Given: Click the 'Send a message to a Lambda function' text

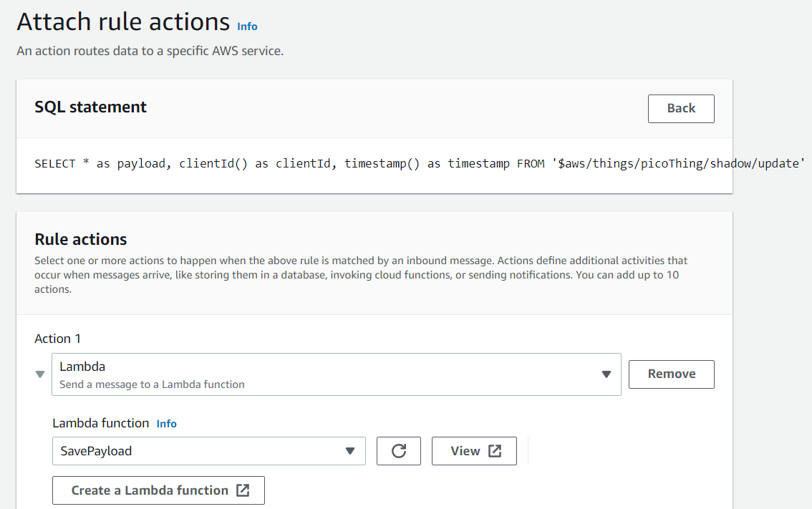Looking at the screenshot, I should coord(152,384).
